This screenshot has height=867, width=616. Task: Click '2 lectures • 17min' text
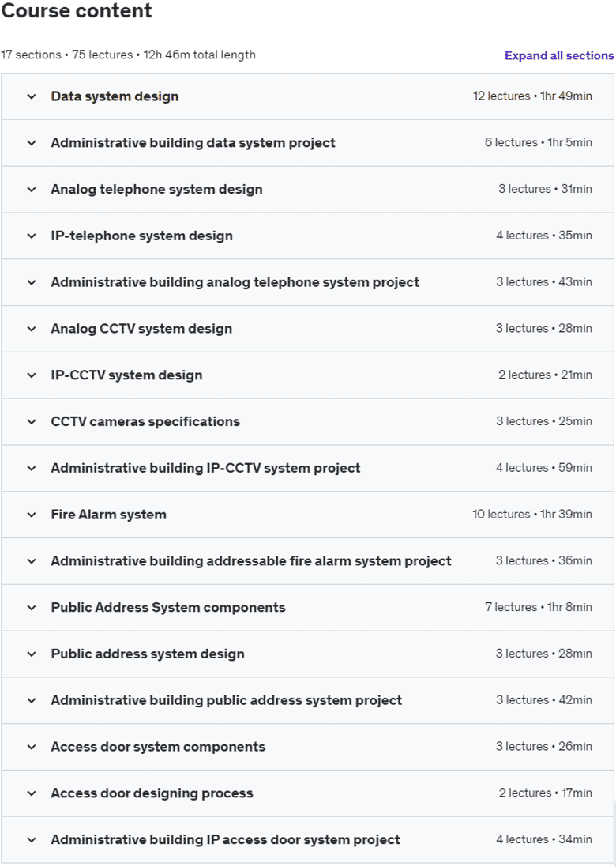[546, 793]
